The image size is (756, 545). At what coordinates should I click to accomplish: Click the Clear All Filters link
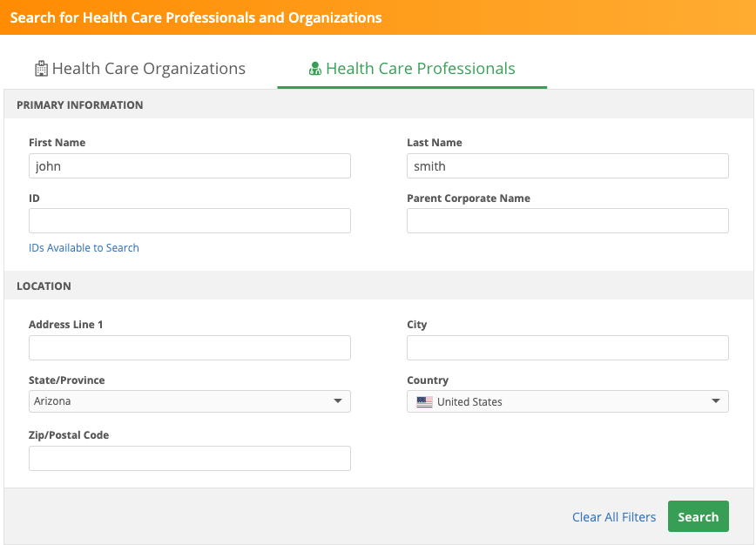(x=613, y=517)
